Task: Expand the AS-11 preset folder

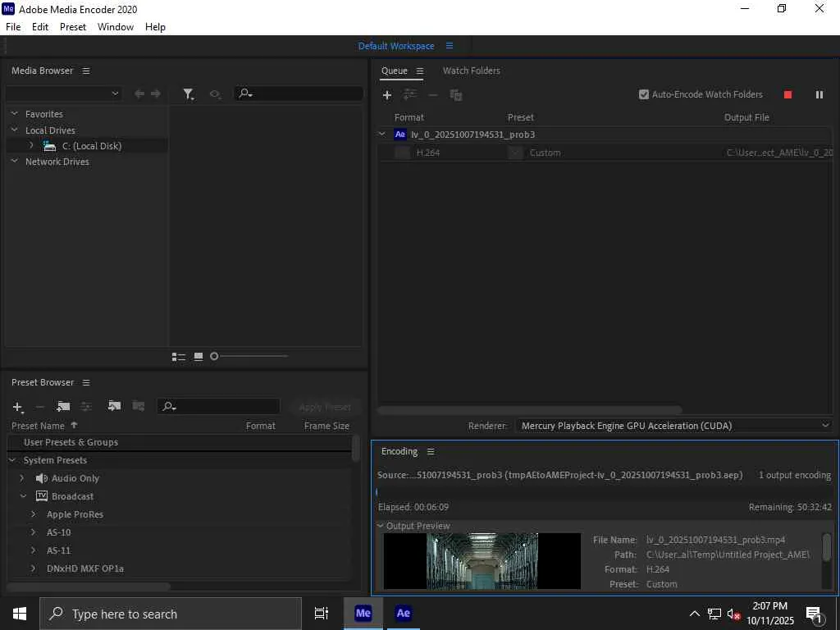Action: point(33,550)
